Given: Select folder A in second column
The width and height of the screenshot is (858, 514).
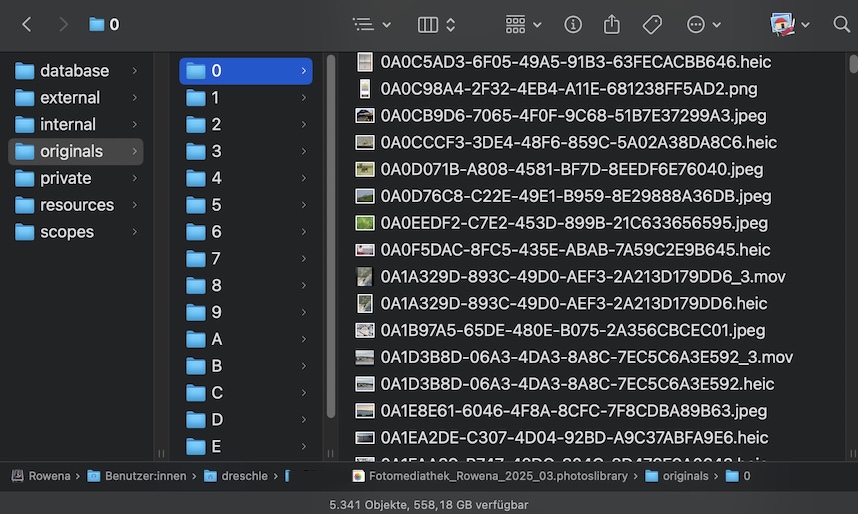Looking at the screenshot, I should tap(216, 339).
